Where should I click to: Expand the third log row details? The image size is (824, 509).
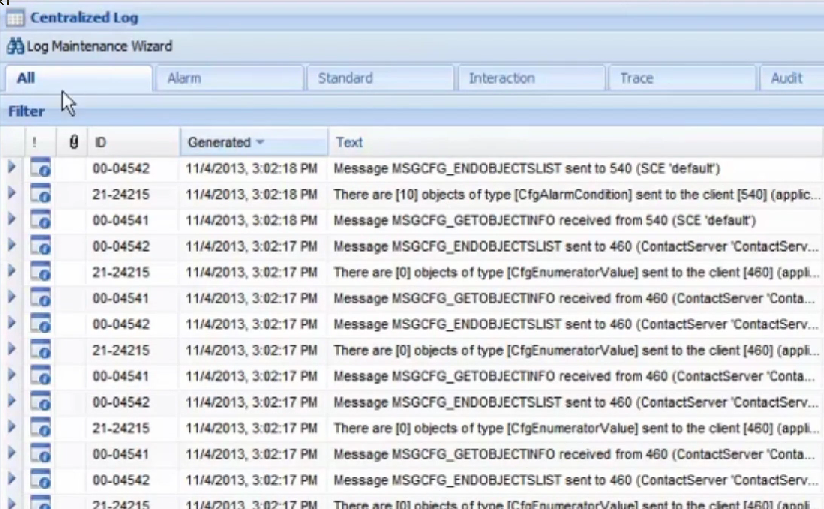[x=12, y=220]
